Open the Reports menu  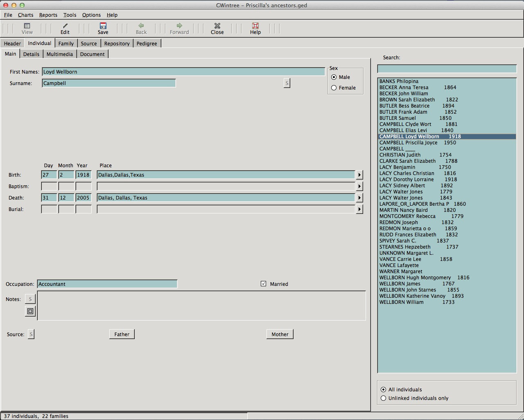pos(48,15)
